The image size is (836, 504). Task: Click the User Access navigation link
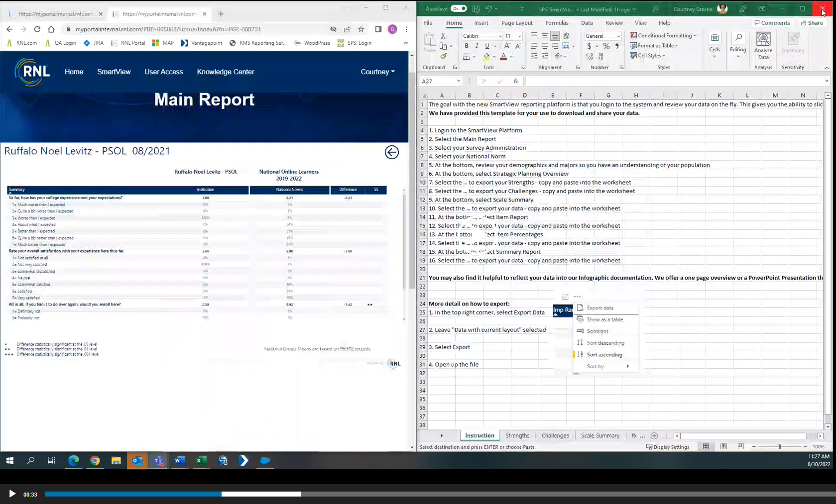(164, 72)
